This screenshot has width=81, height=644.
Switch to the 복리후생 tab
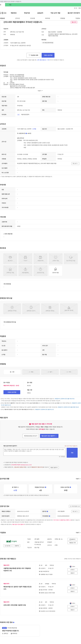(48, 18)
